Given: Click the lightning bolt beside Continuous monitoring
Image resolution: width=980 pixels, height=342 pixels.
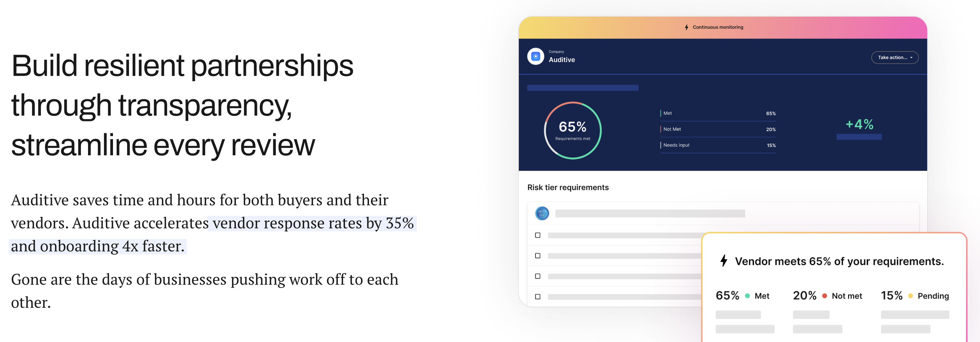Looking at the screenshot, I should [686, 27].
